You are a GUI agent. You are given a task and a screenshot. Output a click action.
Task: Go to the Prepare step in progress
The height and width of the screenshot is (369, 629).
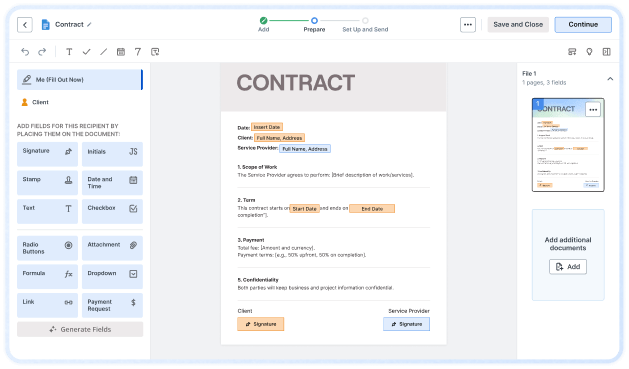point(314,24)
